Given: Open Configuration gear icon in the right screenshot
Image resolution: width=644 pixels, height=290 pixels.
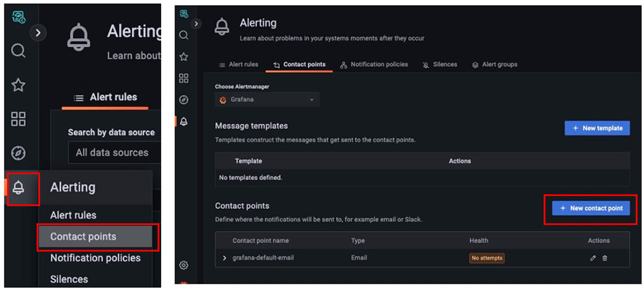Looking at the screenshot, I should pyautogui.click(x=184, y=266).
